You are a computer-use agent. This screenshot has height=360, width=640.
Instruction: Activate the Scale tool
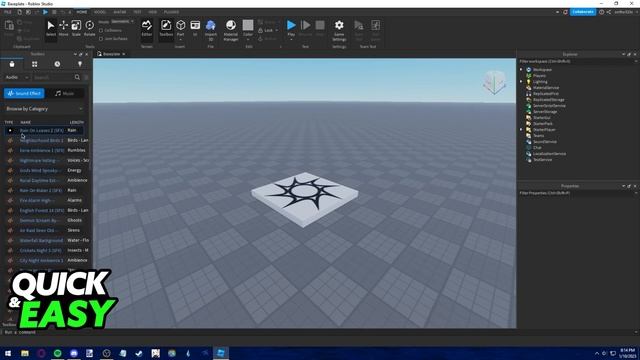pyautogui.click(x=76, y=29)
